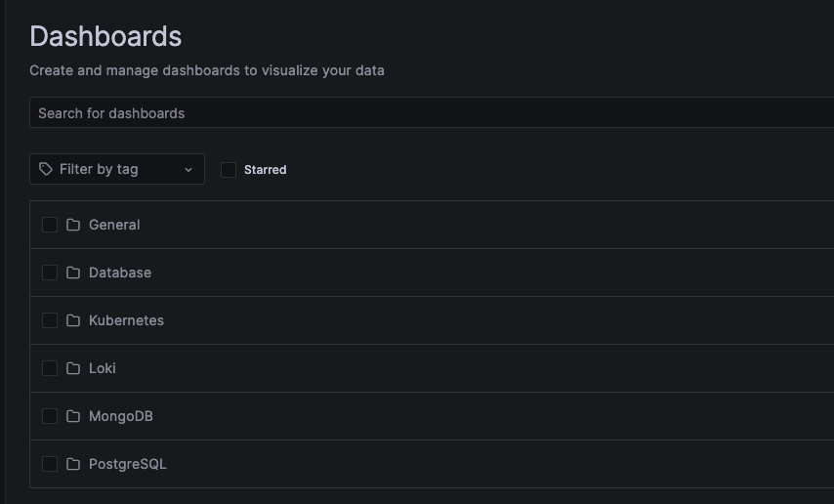Open the Kubernetes folder

(x=126, y=320)
